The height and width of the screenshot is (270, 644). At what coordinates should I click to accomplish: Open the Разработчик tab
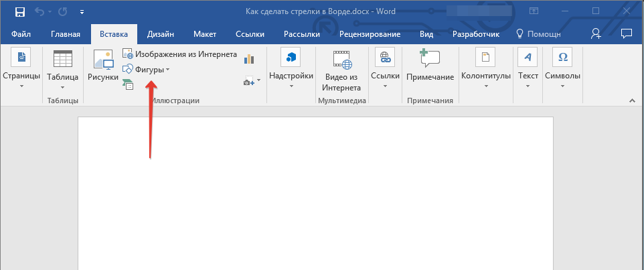475,35
